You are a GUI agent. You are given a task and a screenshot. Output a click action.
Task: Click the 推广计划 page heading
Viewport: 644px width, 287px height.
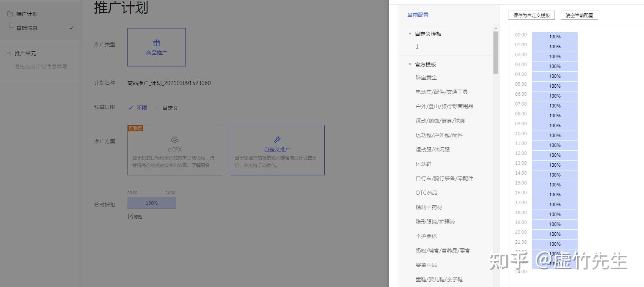click(x=121, y=8)
